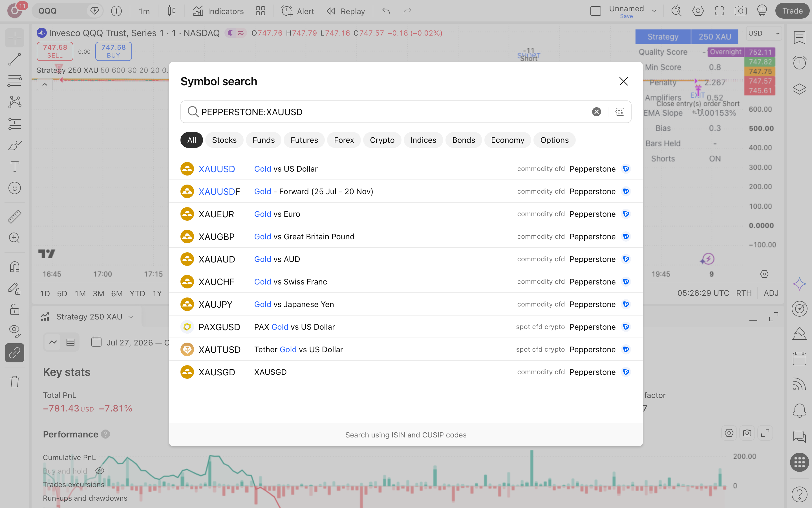
Task: Take a chart snapshot with camera icon
Action: coord(741,11)
